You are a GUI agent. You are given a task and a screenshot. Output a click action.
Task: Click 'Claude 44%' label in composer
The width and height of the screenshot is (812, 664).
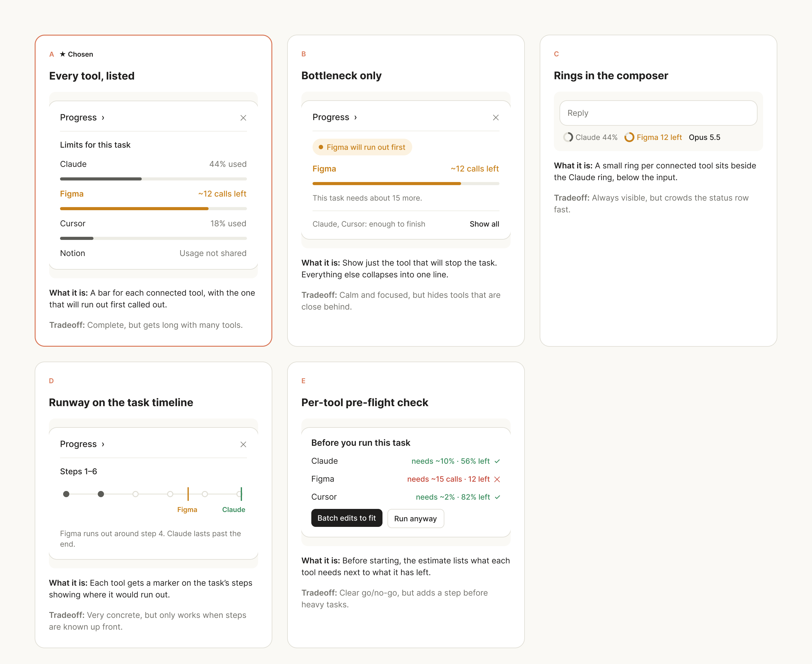tap(596, 137)
